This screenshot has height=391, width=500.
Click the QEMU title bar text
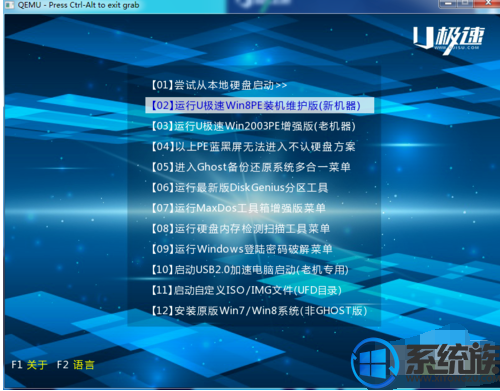point(78,5)
